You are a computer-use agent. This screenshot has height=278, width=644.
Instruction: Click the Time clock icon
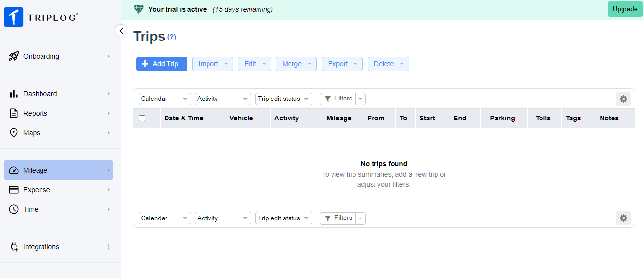click(14, 209)
